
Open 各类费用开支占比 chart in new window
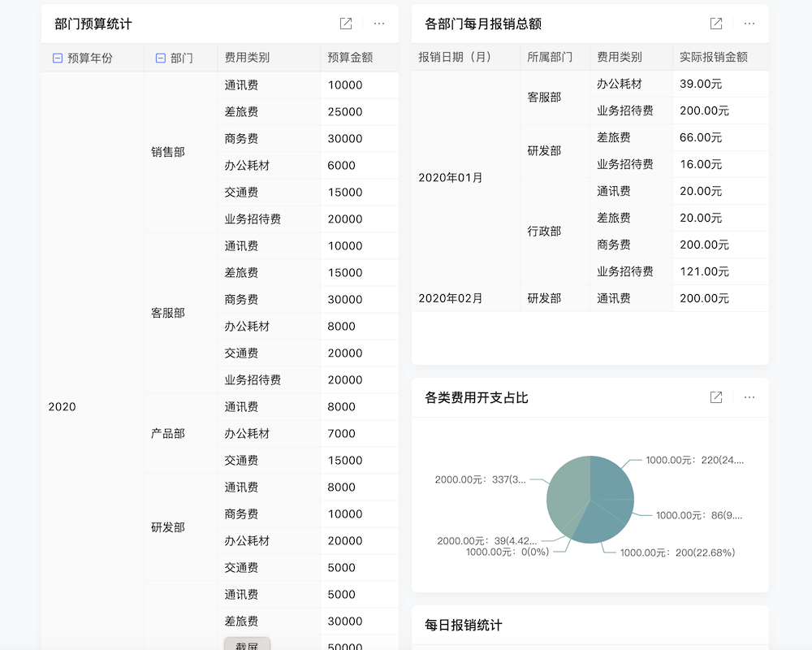click(x=715, y=397)
